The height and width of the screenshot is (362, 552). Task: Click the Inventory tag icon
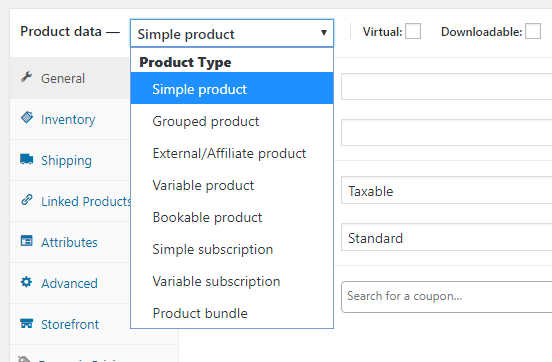click(27, 117)
